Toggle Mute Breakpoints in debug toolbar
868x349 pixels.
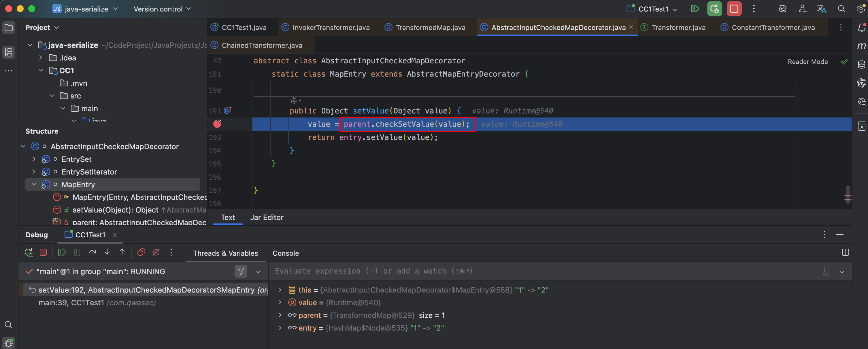[x=156, y=253]
